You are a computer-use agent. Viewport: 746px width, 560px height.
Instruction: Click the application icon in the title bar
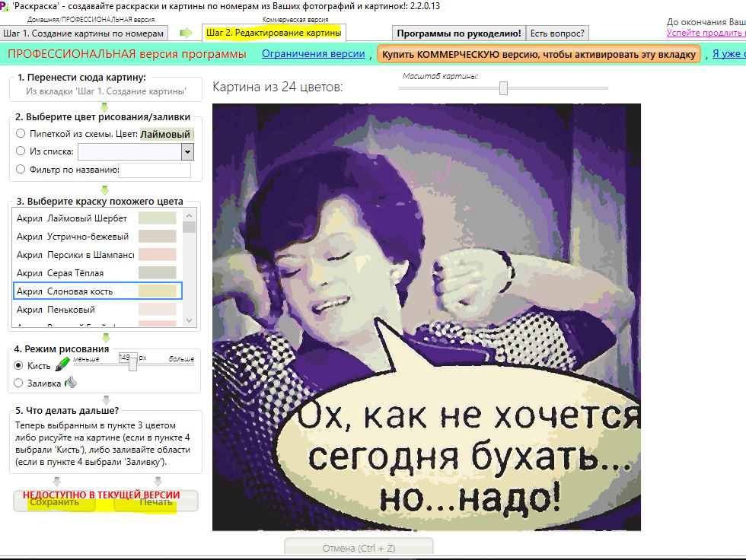[x=5, y=6]
